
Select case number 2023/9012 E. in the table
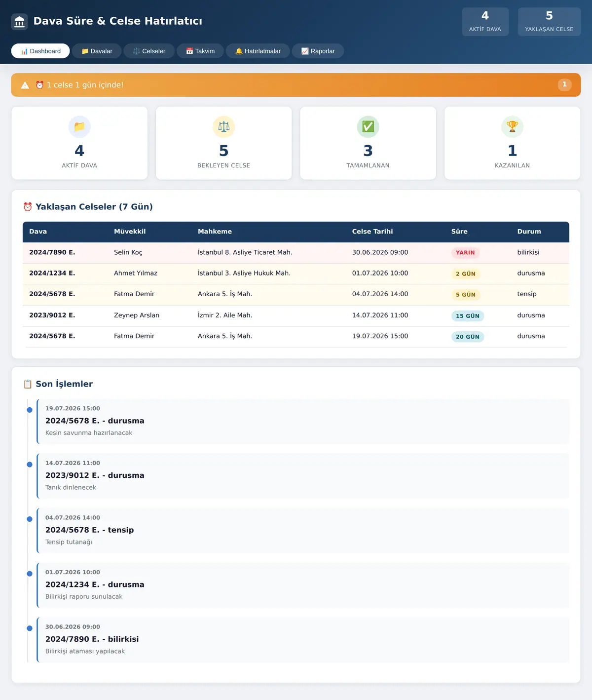point(52,315)
